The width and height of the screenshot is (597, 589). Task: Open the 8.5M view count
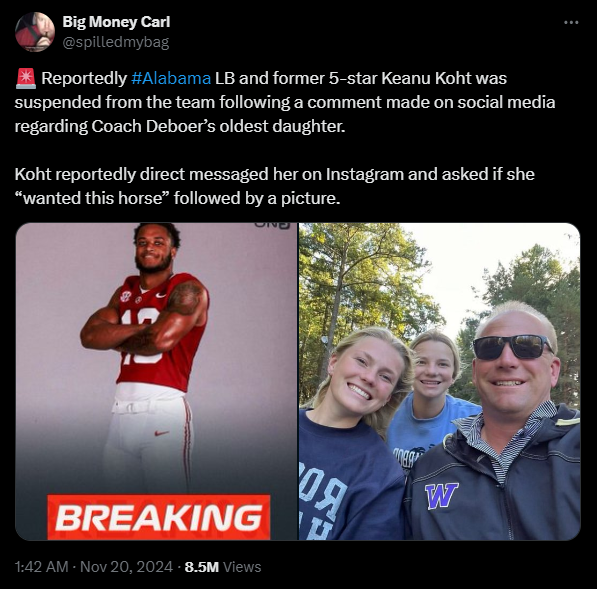click(x=202, y=567)
